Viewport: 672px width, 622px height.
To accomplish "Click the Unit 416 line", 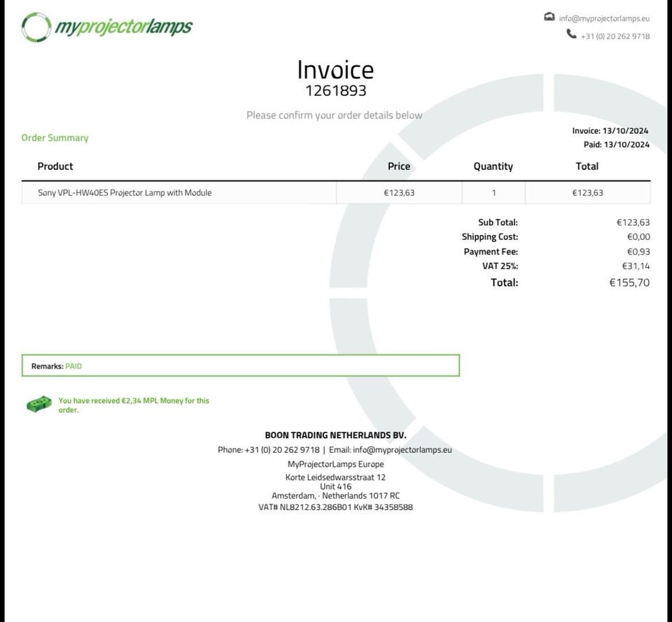I will click(335, 487).
